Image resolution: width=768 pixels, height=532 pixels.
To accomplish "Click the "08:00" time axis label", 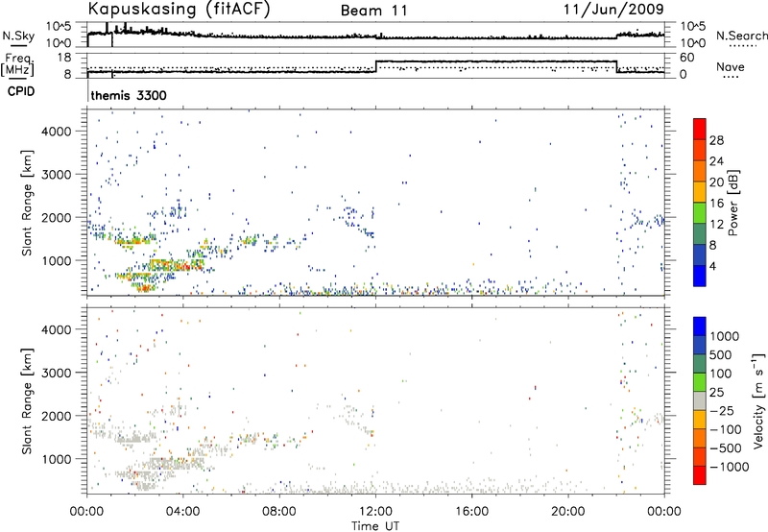I will pyautogui.click(x=279, y=512).
